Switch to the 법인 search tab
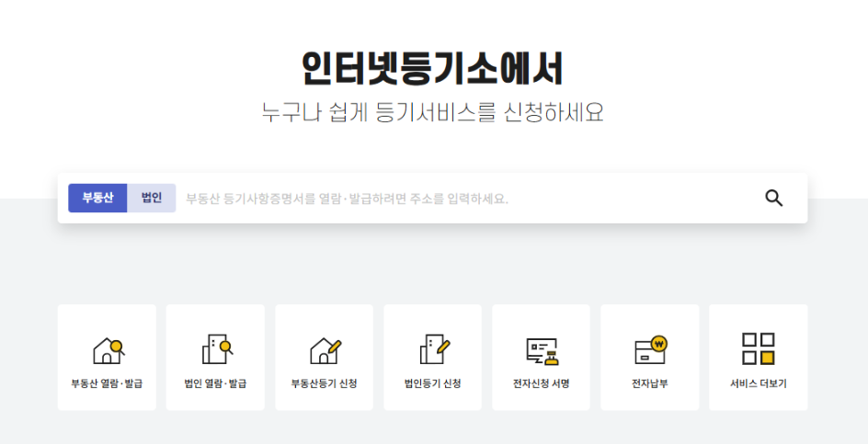Viewport: 868px width, 444px height. tap(152, 199)
